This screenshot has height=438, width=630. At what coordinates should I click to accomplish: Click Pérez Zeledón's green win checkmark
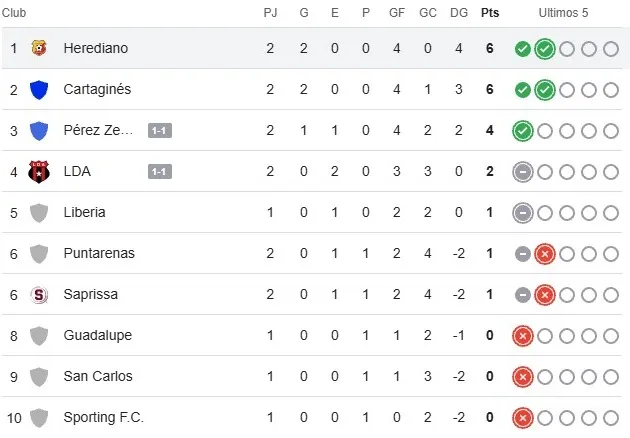pos(522,130)
